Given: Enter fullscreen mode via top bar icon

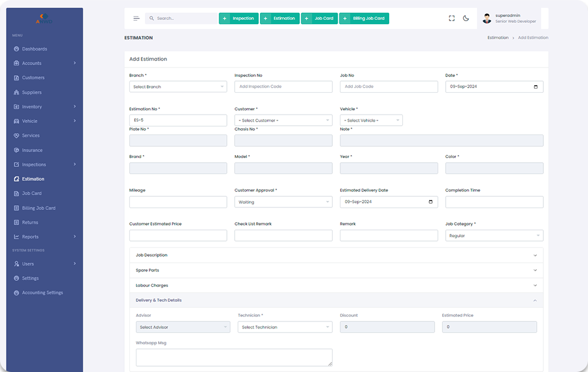Looking at the screenshot, I should click(452, 18).
